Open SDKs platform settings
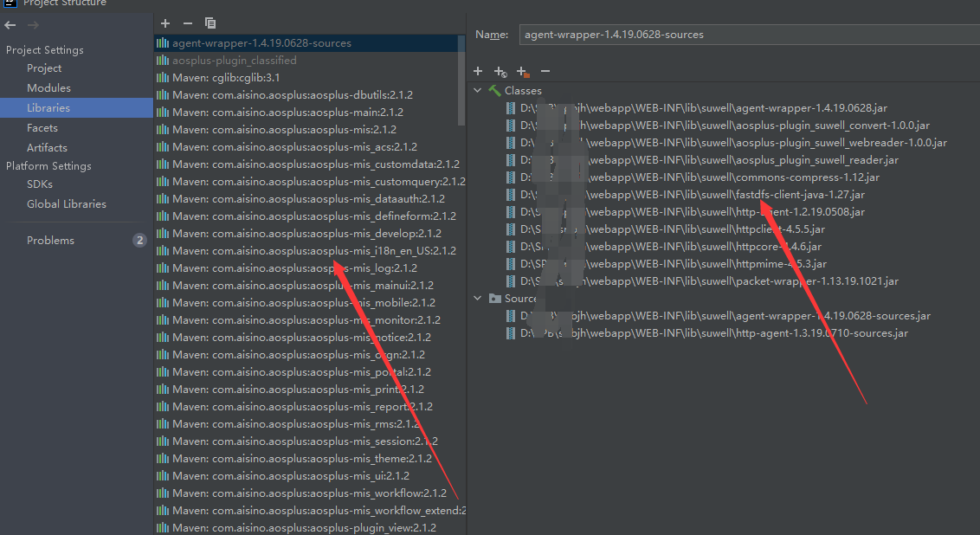980x535 pixels. [x=39, y=184]
